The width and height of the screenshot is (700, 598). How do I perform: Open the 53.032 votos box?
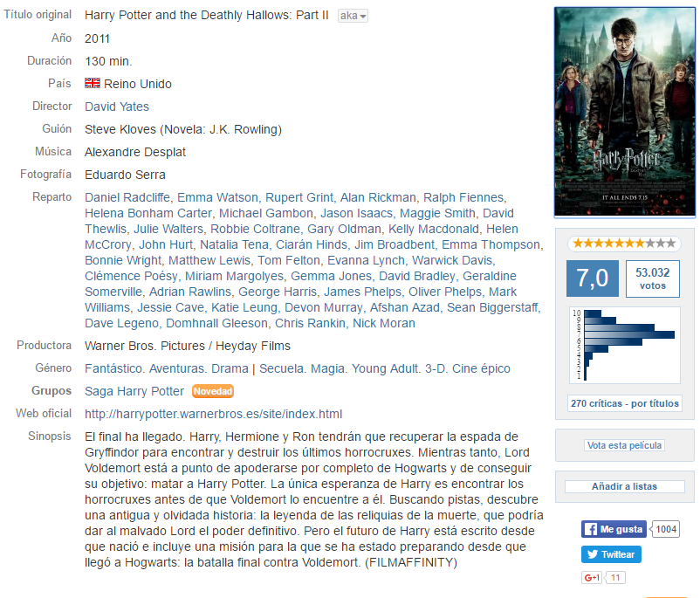(653, 278)
